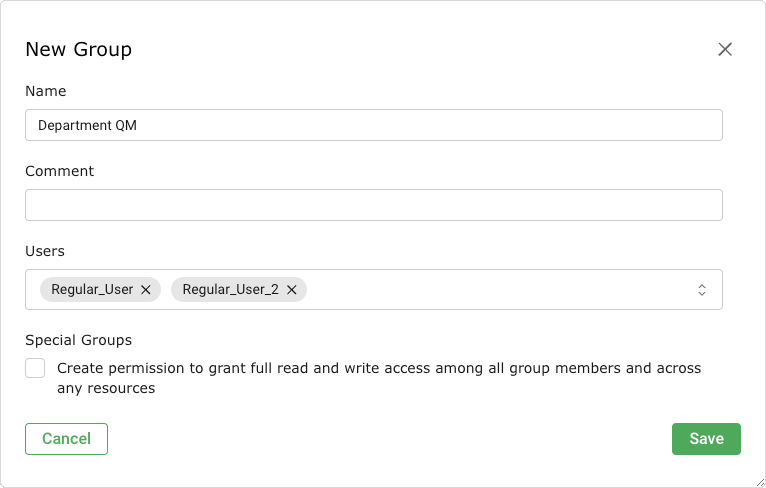This screenshot has width=766, height=488.
Task: Click the Name field label
Action: pyautogui.click(x=46, y=91)
